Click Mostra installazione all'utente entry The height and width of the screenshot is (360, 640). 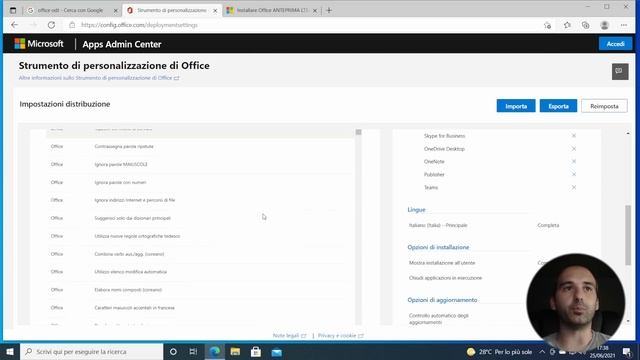[x=442, y=262]
